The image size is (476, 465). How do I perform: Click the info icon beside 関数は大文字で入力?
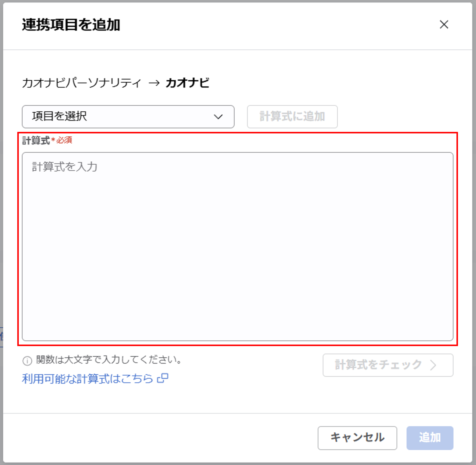point(27,361)
